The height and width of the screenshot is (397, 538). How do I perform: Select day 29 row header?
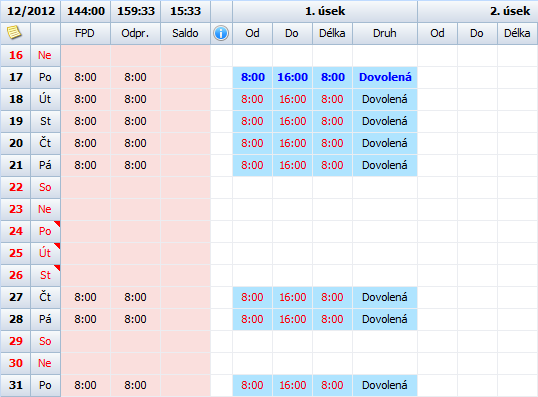(16, 341)
